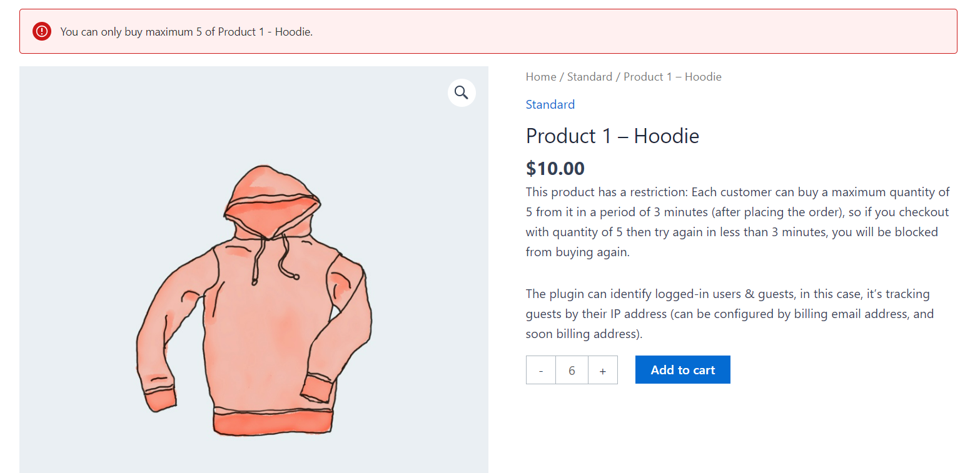Image resolution: width=980 pixels, height=473 pixels.
Task: Open the product image zoom magnifier
Action: click(462, 92)
